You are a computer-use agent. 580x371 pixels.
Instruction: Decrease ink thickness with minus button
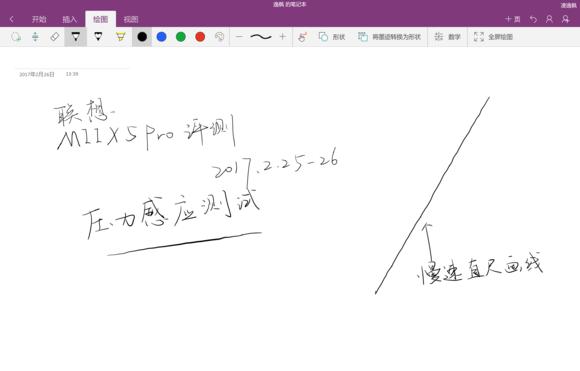click(240, 37)
